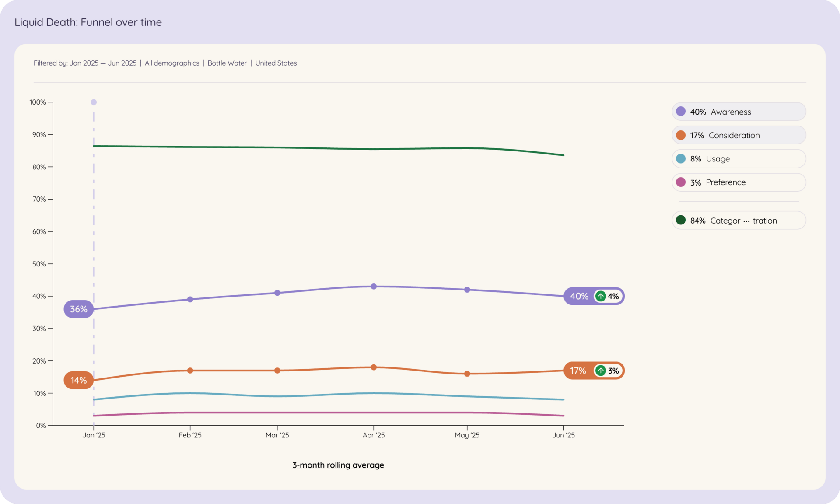
Task: Click the purple Awareness color dot
Action: coord(681,112)
